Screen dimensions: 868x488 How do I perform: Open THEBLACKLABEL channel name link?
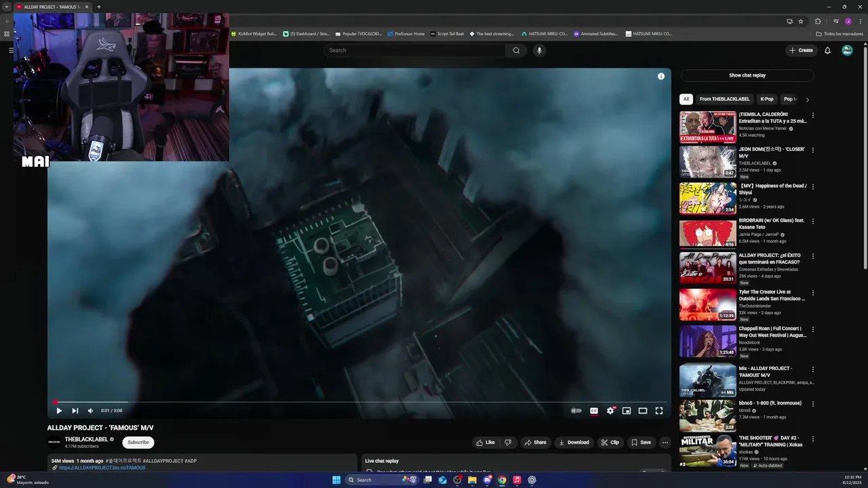86,439
